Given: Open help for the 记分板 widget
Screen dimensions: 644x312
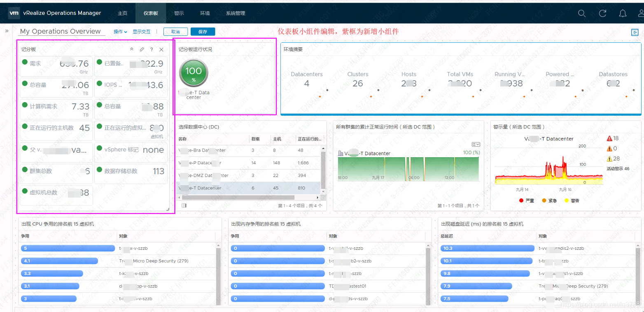Looking at the screenshot, I should pyautogui.click(x=152, y=49).
